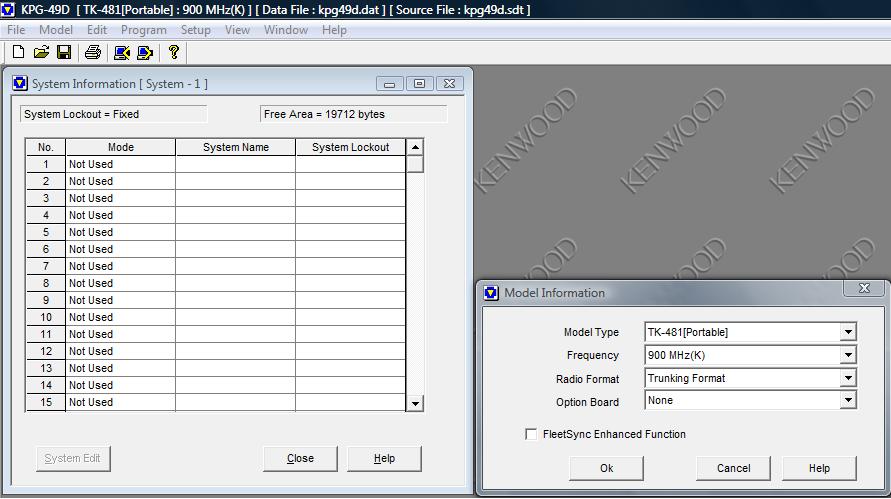
Task: Click the system list scrollbar thumb
Action: click(x=415, y=164)
